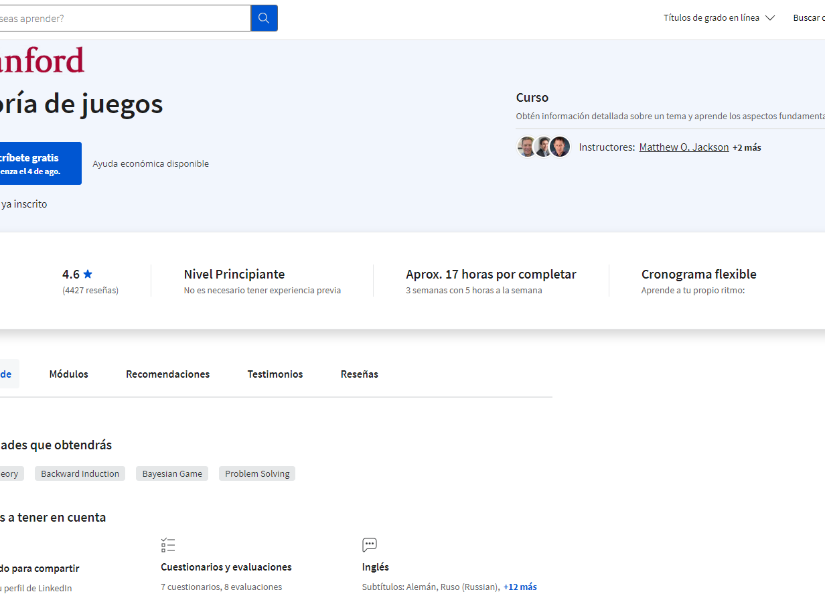The height and width of the screenshot is (600, 825).
Task: Select the Reseñas tab
Action: point(359,374)
